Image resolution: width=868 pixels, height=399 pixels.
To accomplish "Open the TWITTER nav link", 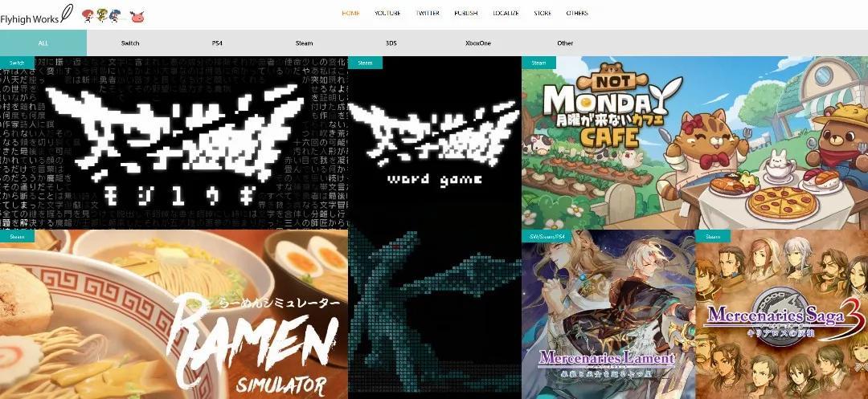I will coord(428,14).
